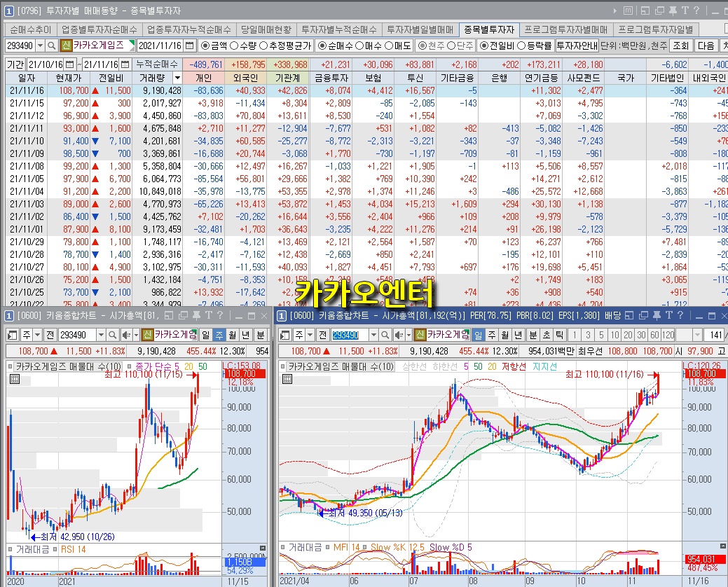The width and height of the screenshot is (728, 587).
Task: Click pin icon in right chart title bar
Action: [657, 315]
